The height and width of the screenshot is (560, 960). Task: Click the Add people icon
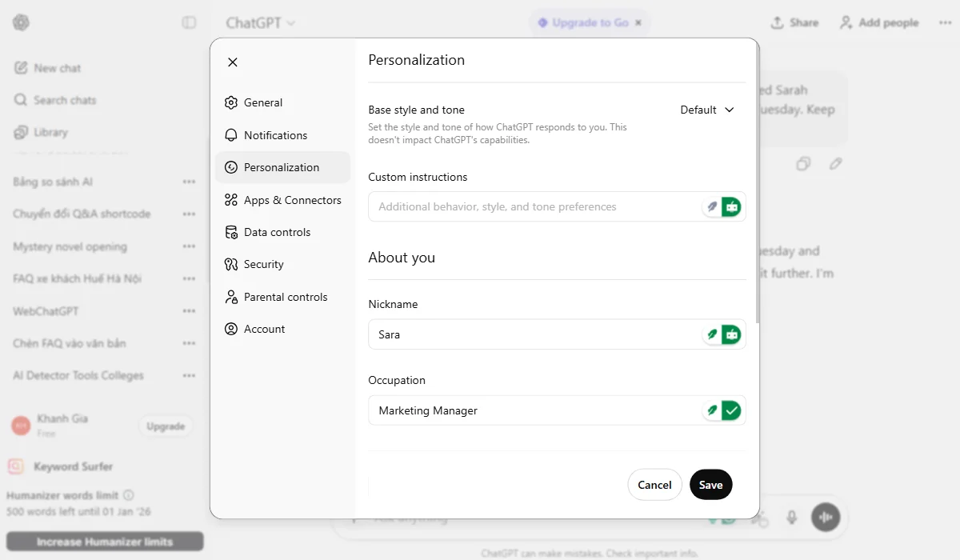pos(845,22)
